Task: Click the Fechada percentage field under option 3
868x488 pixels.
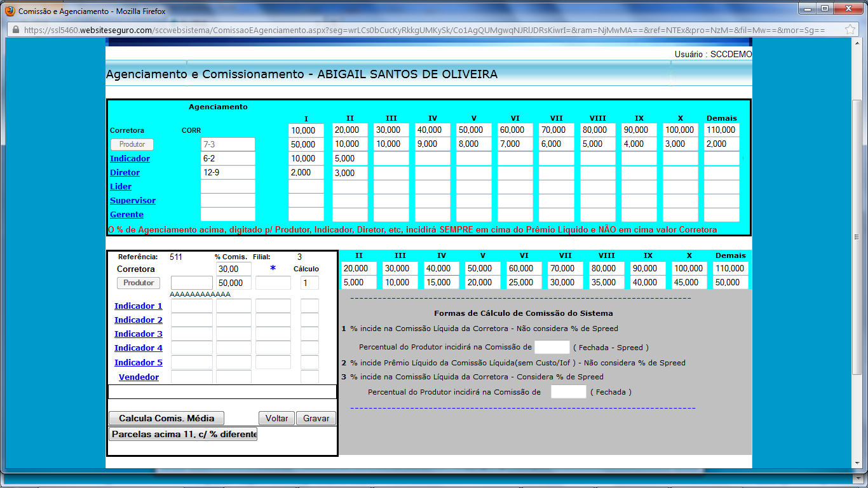Action: (569, 392)
